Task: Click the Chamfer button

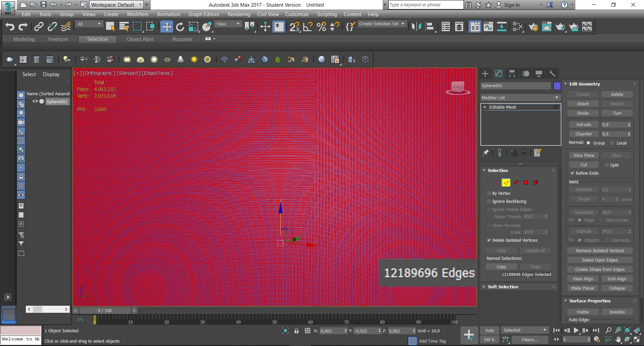Action: [584, 134]
